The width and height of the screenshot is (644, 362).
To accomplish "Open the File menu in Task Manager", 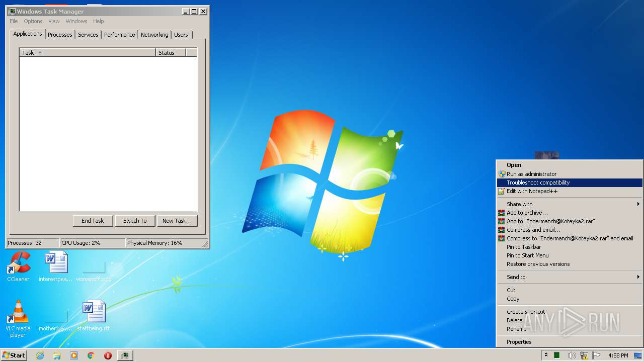I will click(14, 21).
